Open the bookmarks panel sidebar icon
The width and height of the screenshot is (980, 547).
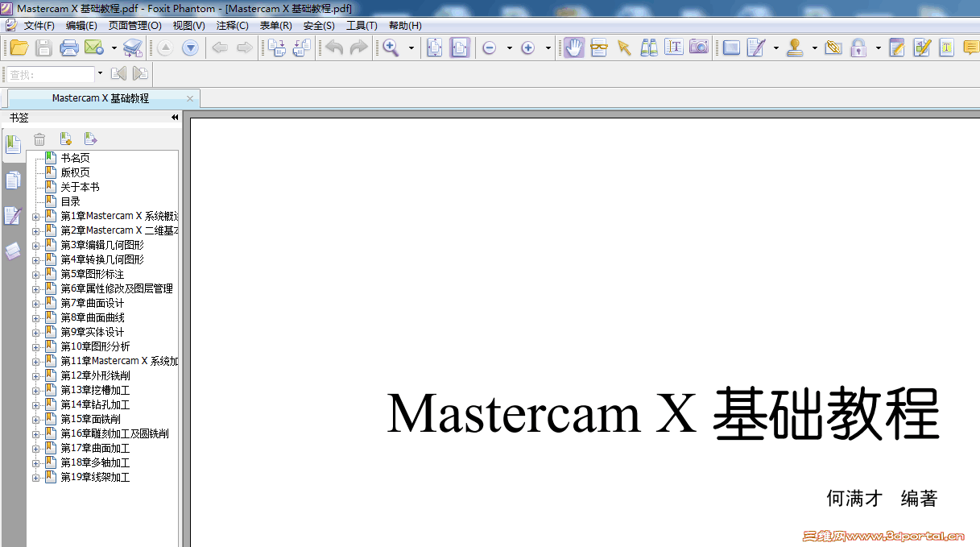13,145
